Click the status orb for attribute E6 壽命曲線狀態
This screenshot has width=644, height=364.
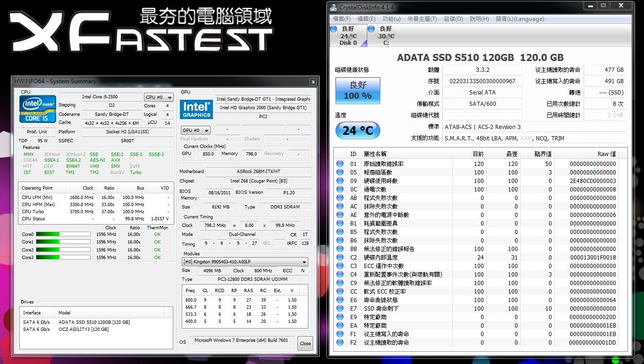pos(340,300)
